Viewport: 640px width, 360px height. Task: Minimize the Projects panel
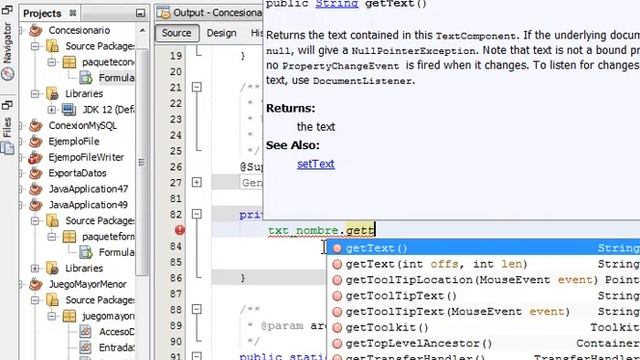click(140, 13)
